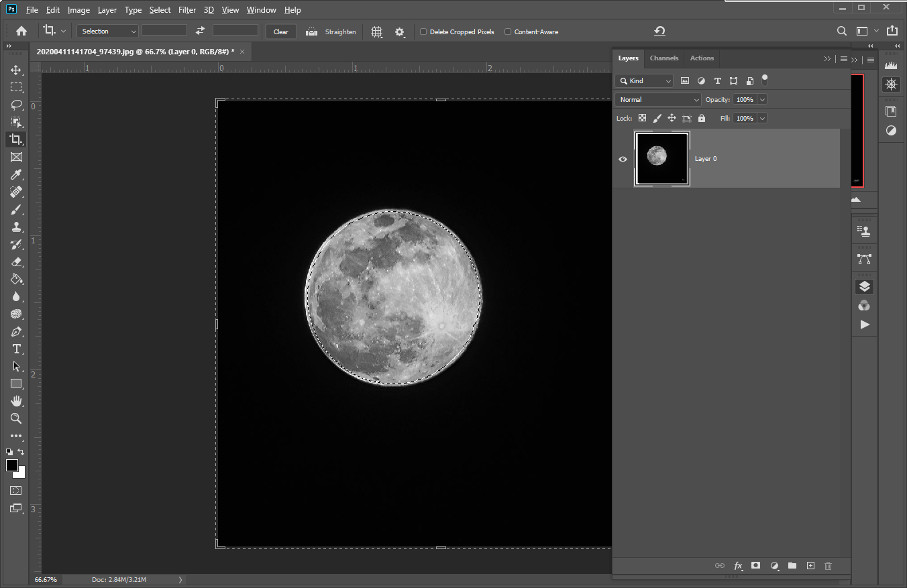Toggle lock transparent pixels

[642, 118]
